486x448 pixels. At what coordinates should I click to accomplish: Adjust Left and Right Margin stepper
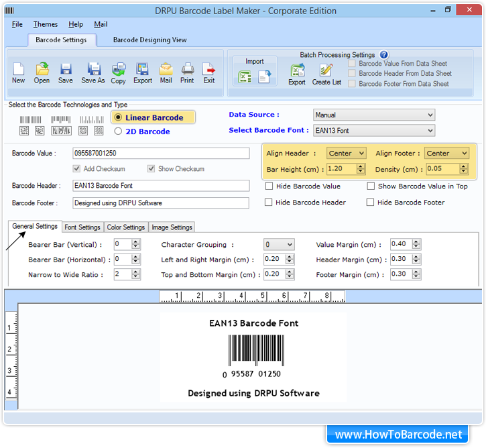tap(290, 259)
